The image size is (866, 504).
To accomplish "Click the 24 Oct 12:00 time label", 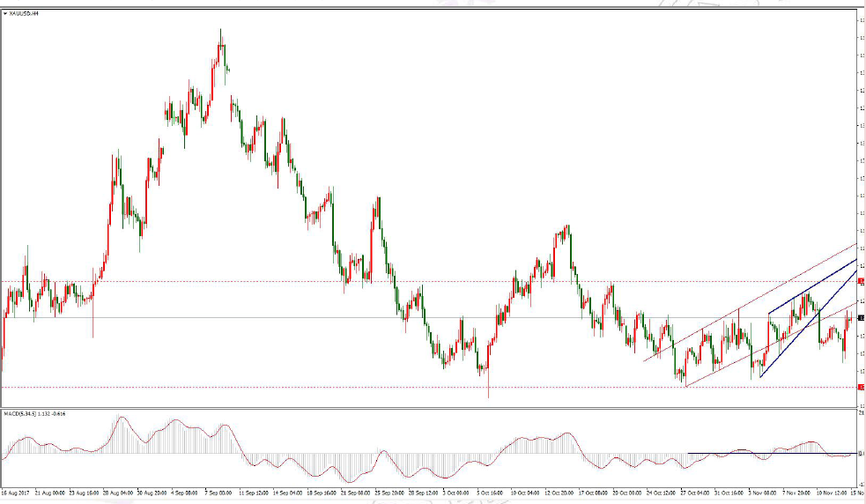I will coord(661,493).
